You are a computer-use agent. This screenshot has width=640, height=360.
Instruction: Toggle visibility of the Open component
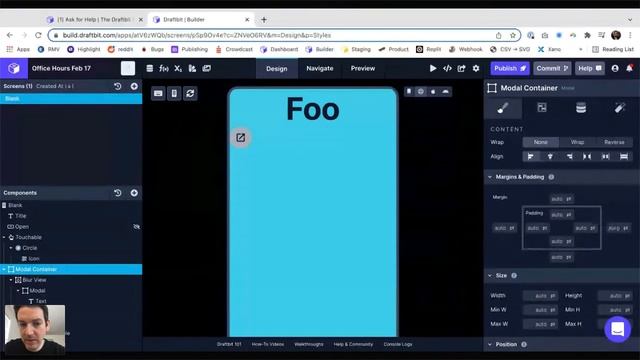pyautogui.click(x=136, y=227)
